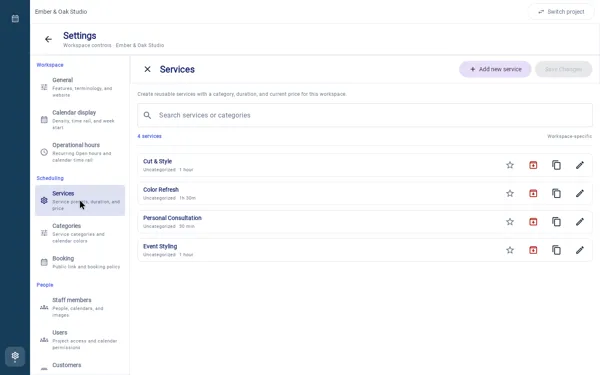The image size is (600, 375).
Task: Click the search magnifier icon
Action: (147, 115)
